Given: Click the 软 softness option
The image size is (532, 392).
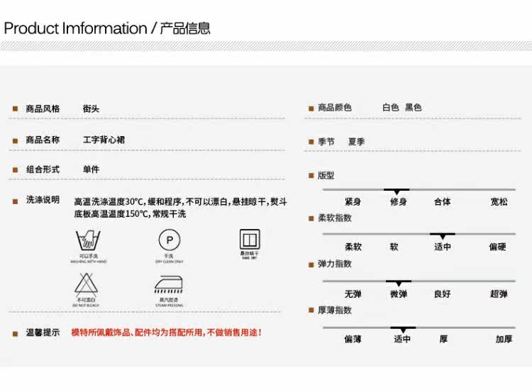Looking at the screenshot, I should coord(394,247).
